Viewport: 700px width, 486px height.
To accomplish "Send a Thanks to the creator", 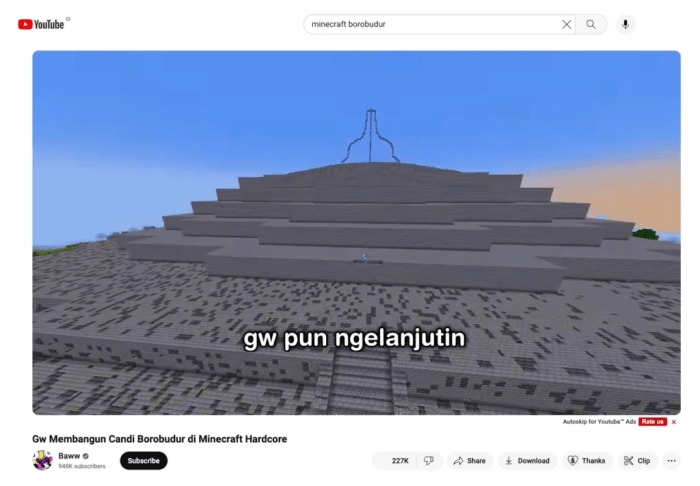I will (x=587, y=461).
